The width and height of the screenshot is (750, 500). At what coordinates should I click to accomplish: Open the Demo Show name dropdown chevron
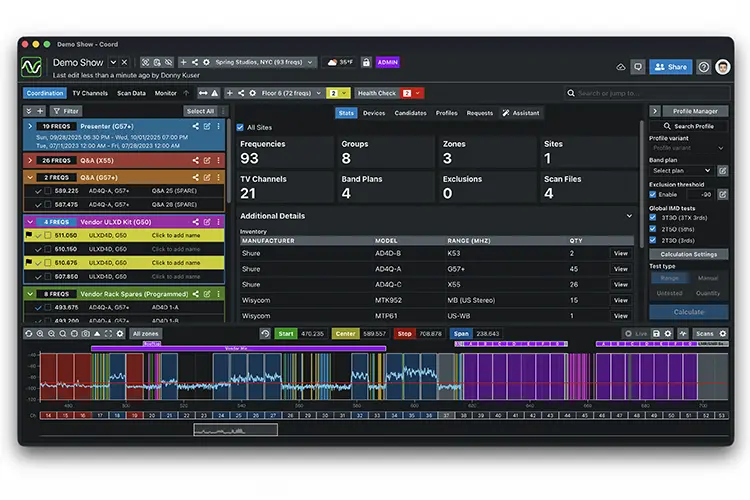[x=113, y=62]
